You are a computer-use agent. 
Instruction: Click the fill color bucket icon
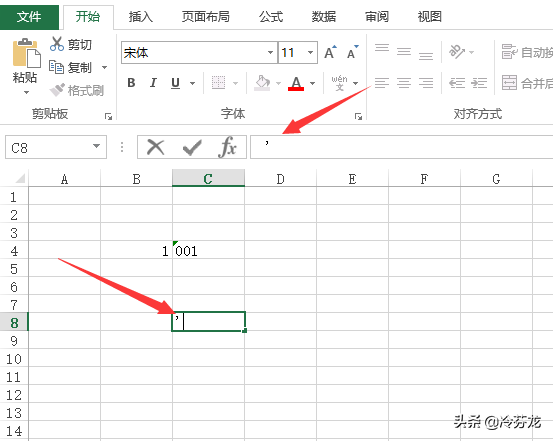[262, 83]
